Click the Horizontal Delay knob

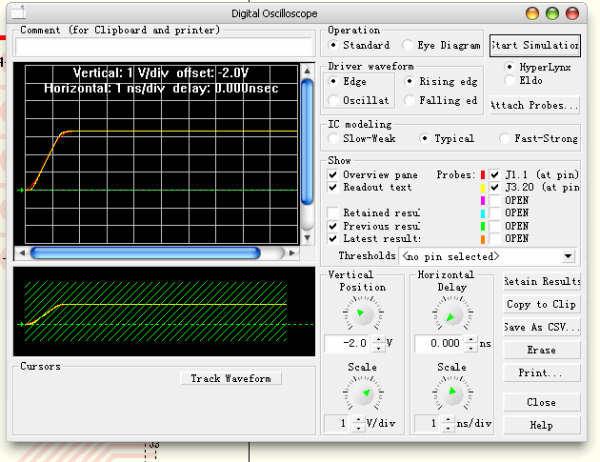[452, 315]
